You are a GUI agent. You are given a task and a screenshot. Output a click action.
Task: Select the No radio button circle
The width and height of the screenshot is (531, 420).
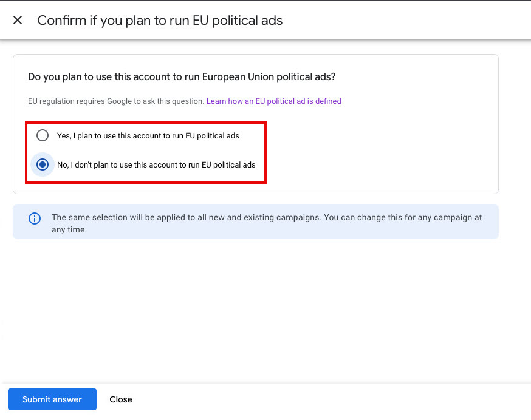[43, 164]
